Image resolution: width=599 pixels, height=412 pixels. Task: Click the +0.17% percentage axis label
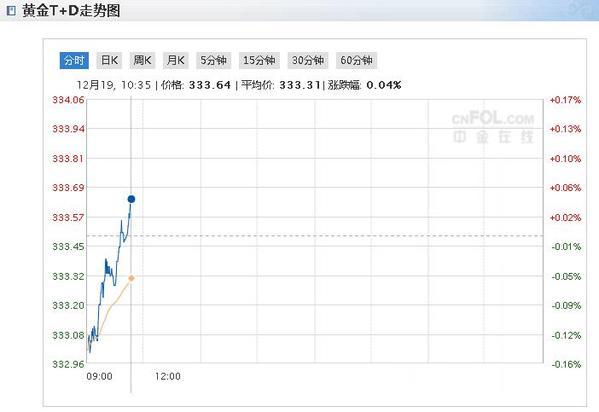(565, 100)
